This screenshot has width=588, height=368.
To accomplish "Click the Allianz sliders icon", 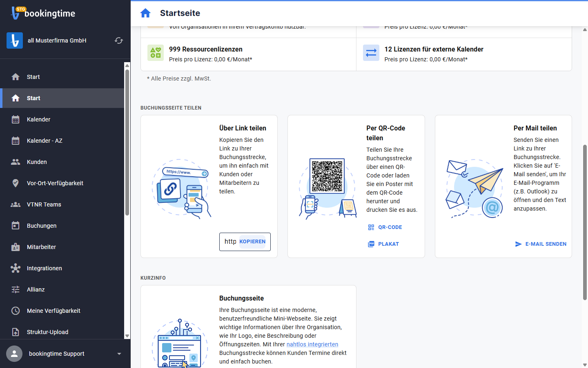I will pyautogui.click(x=16, y=289).
